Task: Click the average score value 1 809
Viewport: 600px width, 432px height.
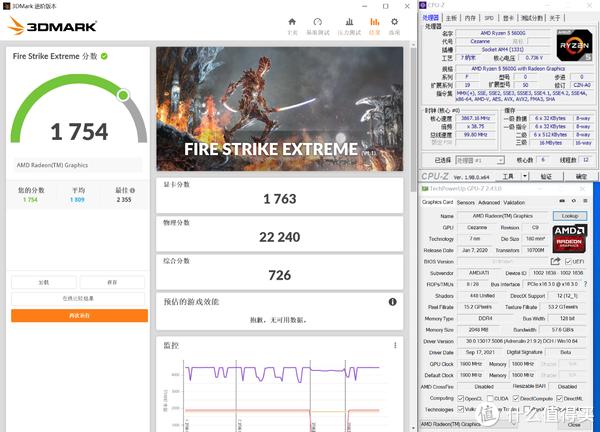Action: tap(77, 200)
